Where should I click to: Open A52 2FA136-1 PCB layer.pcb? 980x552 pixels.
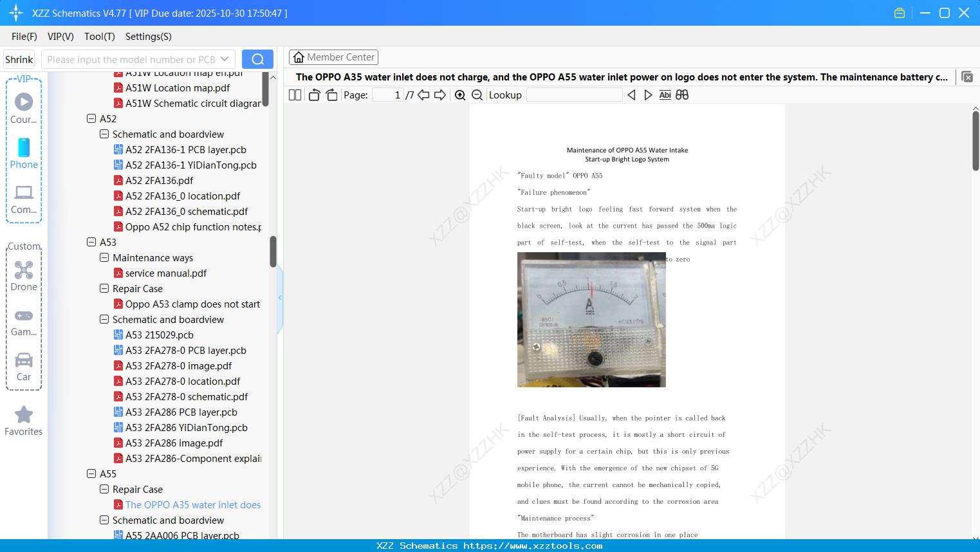pyautogui.click(x=186, y=150)
